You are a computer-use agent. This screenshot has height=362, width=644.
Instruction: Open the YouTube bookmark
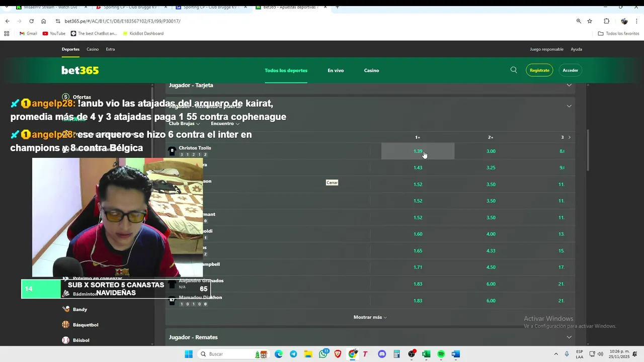click(54, 34)
